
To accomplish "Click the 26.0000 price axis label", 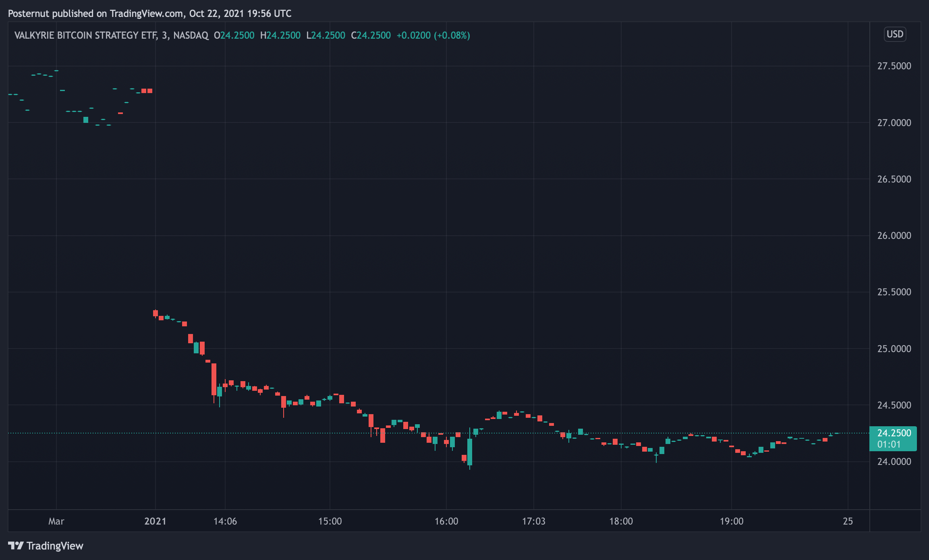I will coord(894,236).
